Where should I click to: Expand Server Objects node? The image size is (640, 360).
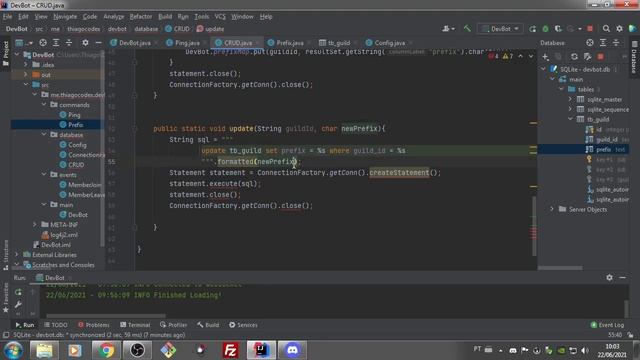[x=552, y=209]
